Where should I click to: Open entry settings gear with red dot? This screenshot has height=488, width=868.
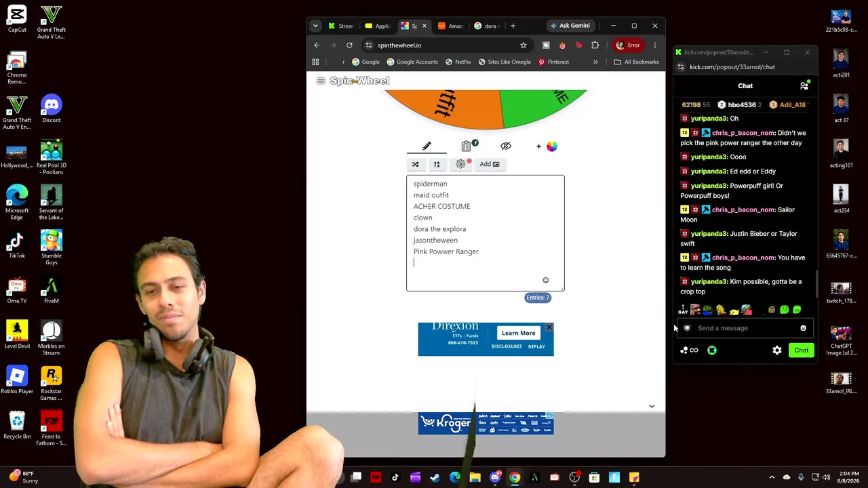[x=461, y=164]
